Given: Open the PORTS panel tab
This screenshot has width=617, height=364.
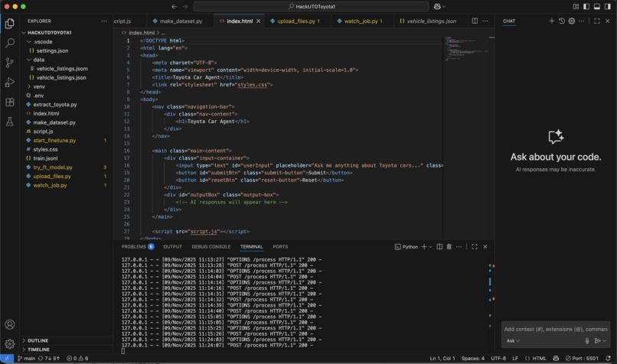Looking at the screenshot, I should (x=280, y=246).
